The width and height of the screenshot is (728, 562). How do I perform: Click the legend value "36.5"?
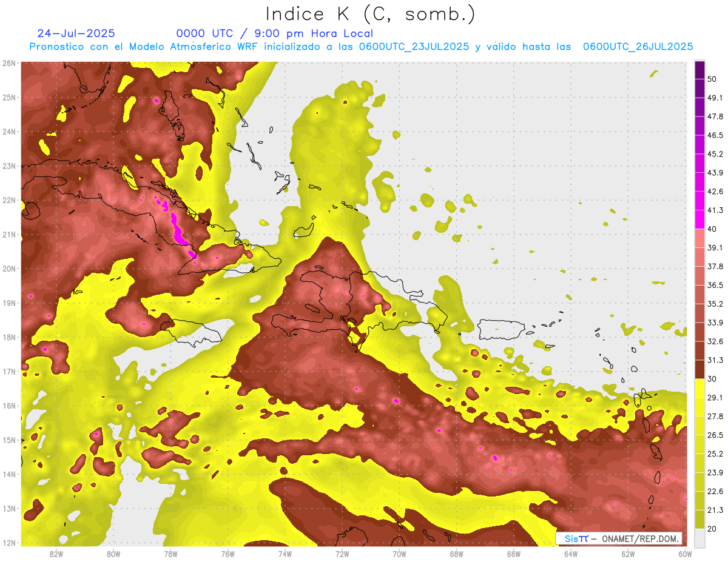coord(715,285)
